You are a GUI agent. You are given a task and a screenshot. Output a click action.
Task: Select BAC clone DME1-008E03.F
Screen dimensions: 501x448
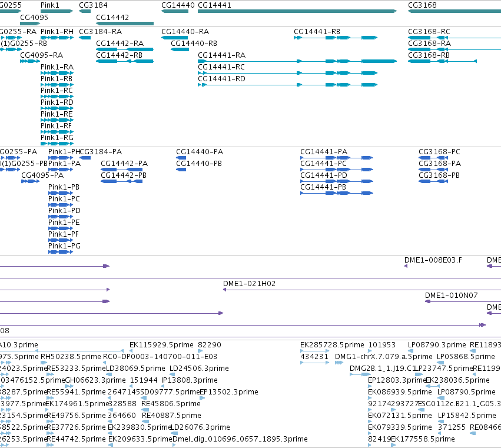pyautogui.click(x=406, y=266)
